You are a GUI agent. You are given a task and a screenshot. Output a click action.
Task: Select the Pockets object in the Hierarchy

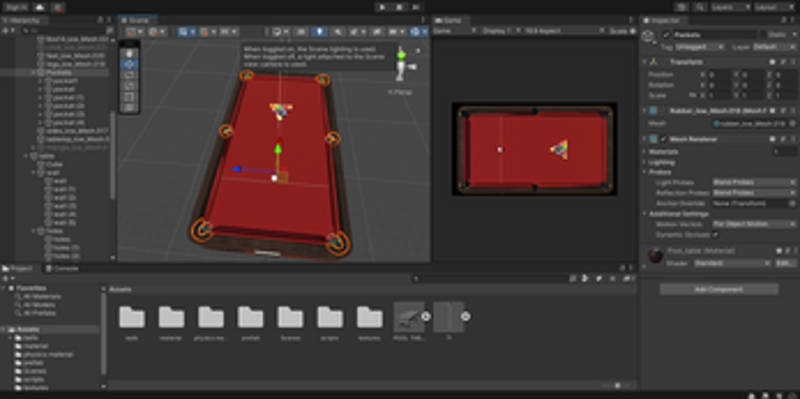pos(58,72)
